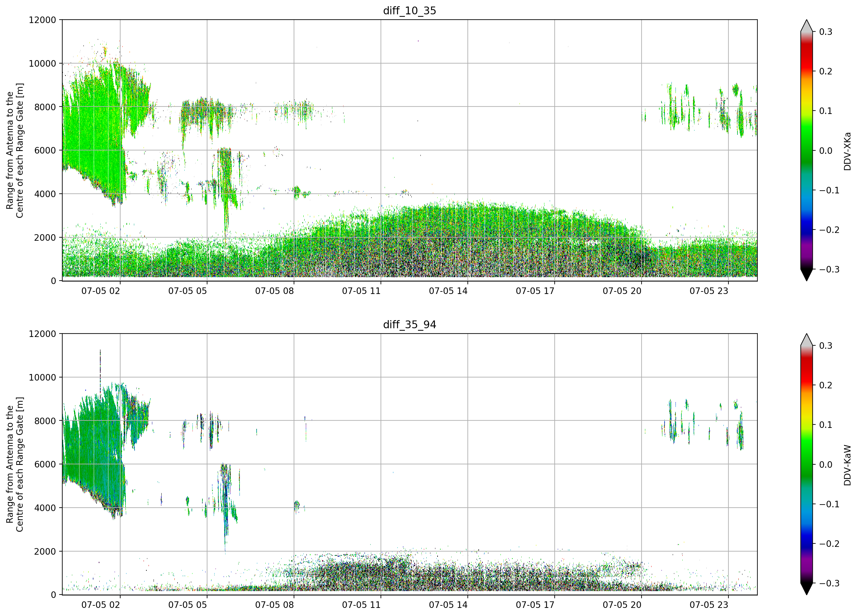This screenshot has width=858, height=616.
Task: Click the 0.2 tick on DDV-KaW colorbar
Action: pos(826,385)
